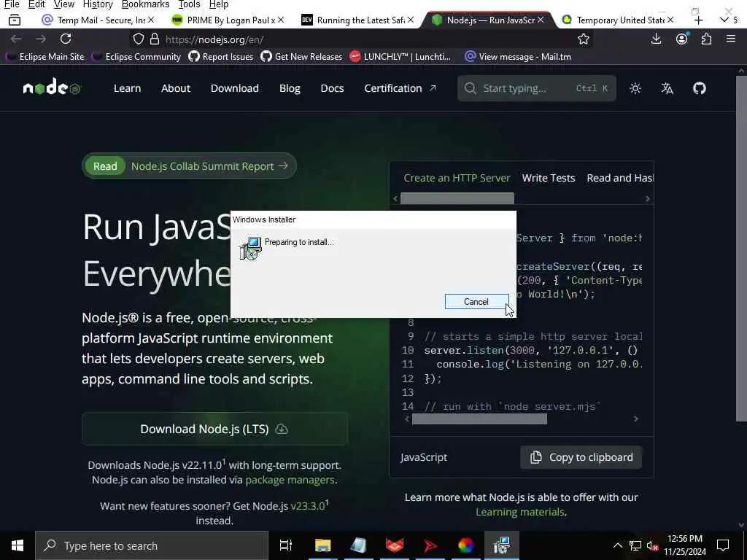Open the LUNCHLY bookmark
The height and width of the screenshot is (560, 747).
400,57
